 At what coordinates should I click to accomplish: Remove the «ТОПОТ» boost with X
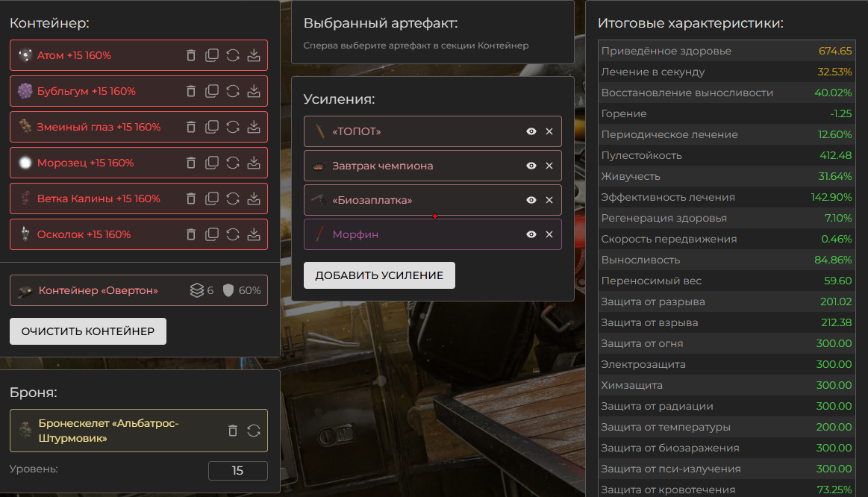[549, 131]
